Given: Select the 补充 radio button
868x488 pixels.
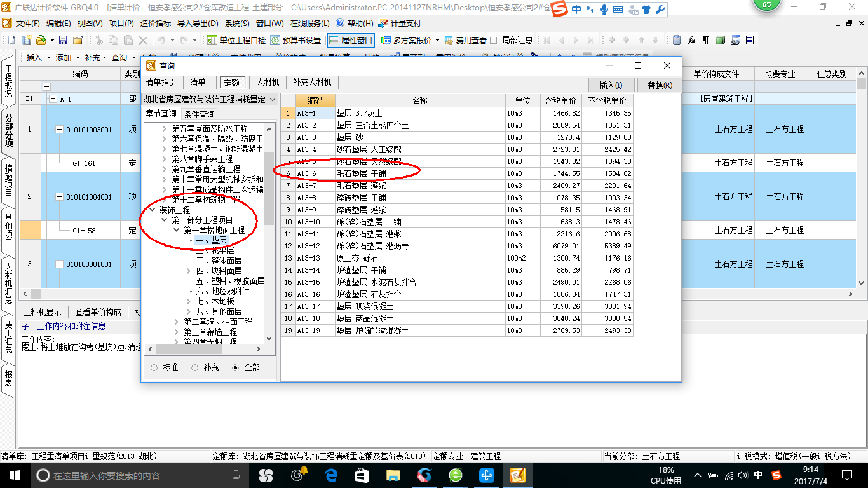Looking at the screenshot, I should 194,367.
